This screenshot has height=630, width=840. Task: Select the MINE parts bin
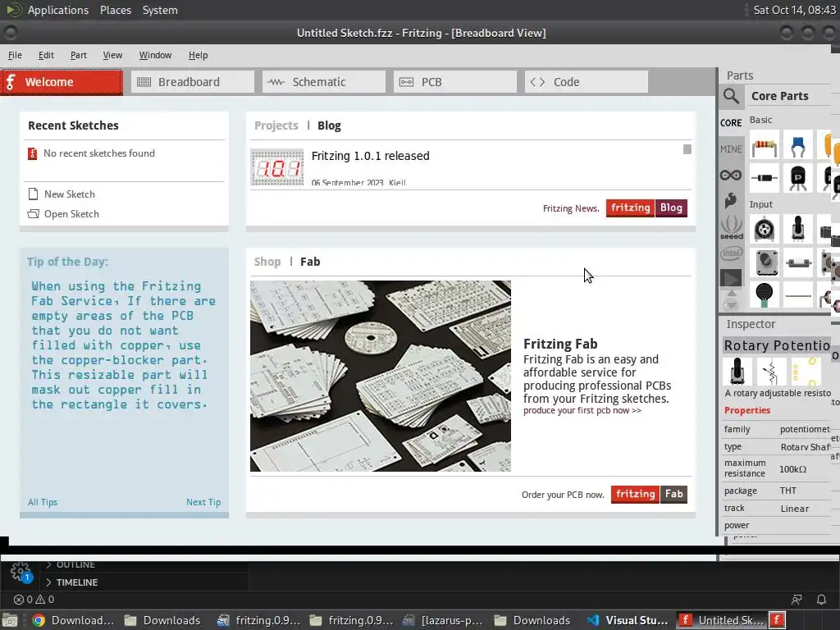coord(731,149)
